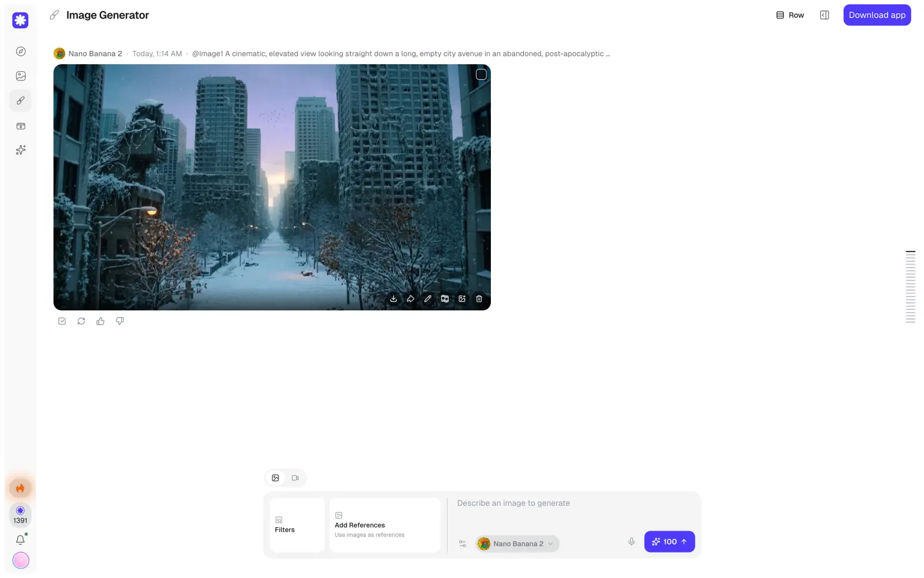This screenshot has width=924, height=578.
Task: Regenerate the image with the refresh icon
Action: tap(81, 321)
